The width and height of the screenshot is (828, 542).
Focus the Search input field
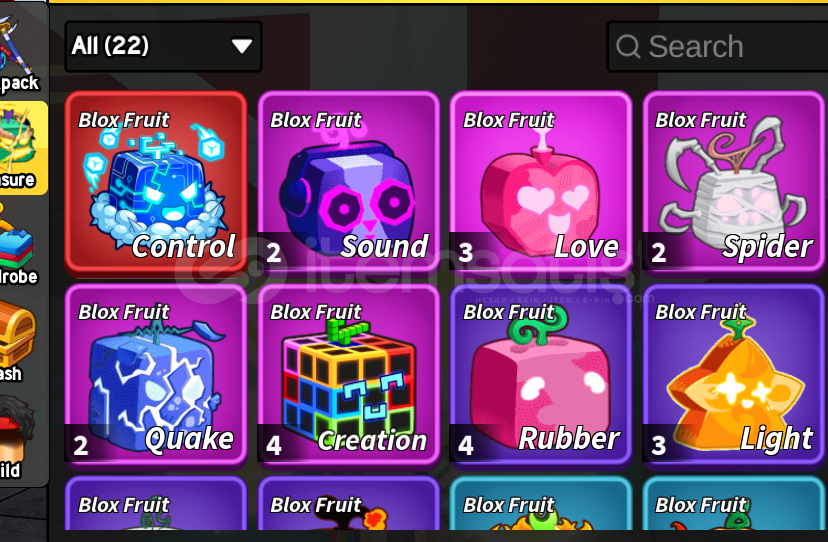coord(717,46)
